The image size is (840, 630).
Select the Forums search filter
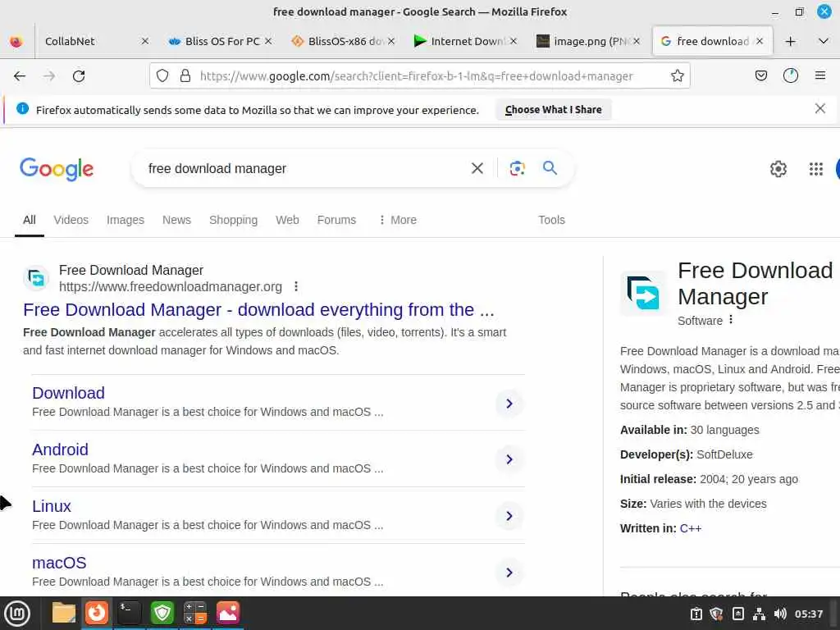(x=336, y=220)
